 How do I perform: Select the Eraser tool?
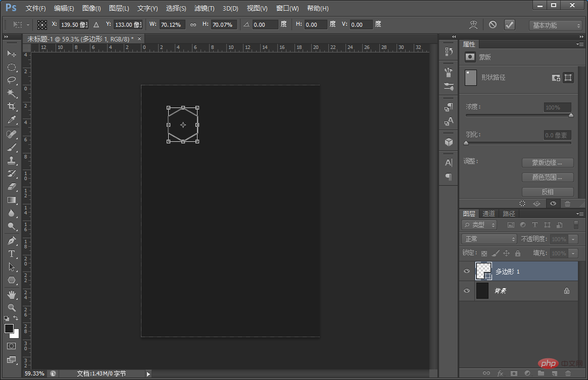tap(12, 186)
